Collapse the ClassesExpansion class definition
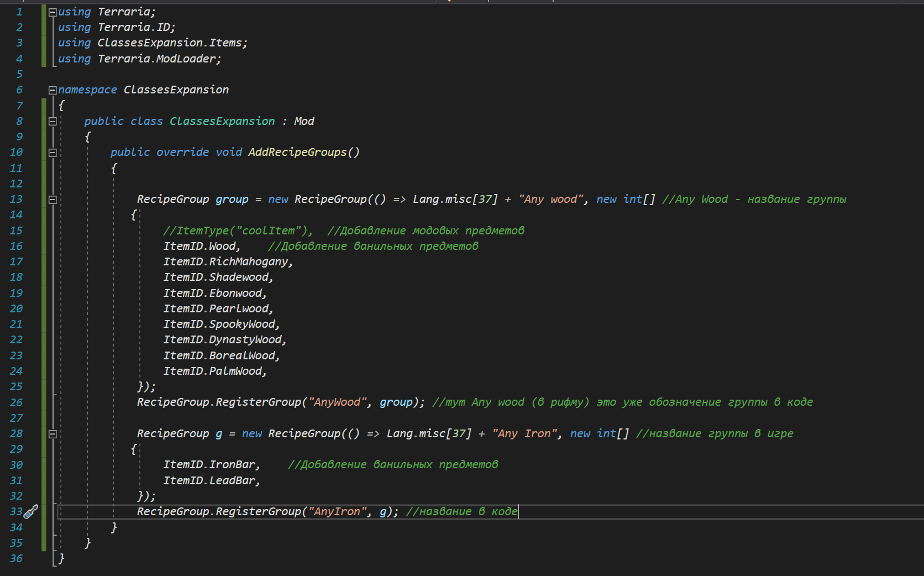924x576 pixels. click(x=53, y=121)
